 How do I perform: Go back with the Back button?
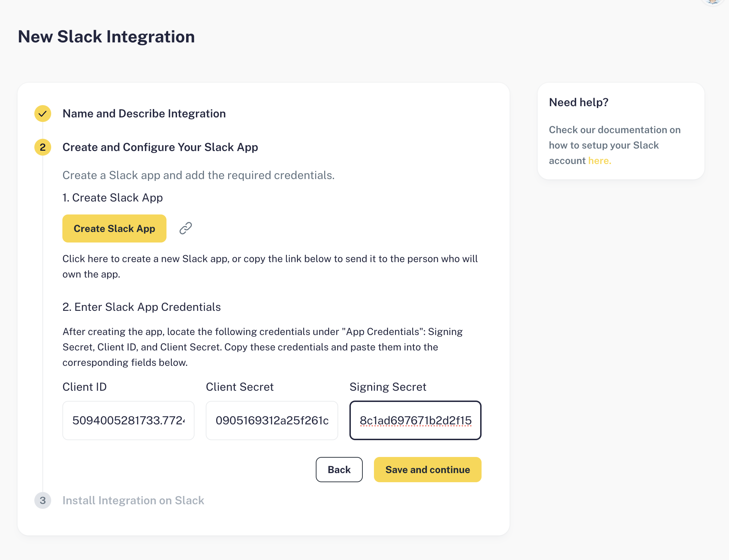click(x=339, y=470)
